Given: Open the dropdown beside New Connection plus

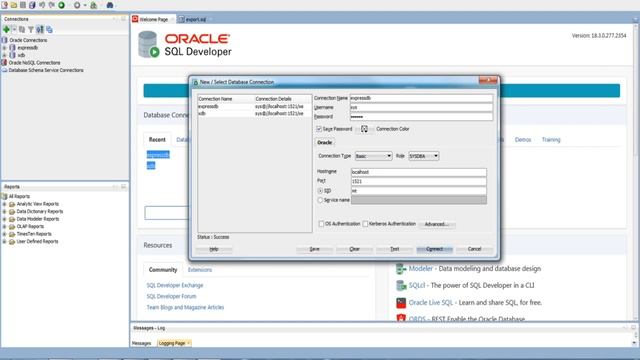Looking at the screenshot, I should click(x=14, y=29).
